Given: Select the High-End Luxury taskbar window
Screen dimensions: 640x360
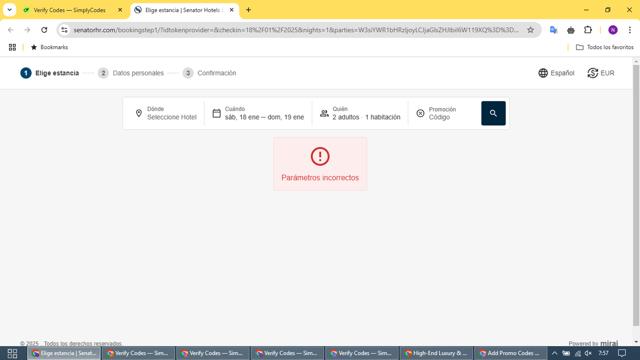Looking at the screenshot, I should pyautogui.click(x=436, y=353).
